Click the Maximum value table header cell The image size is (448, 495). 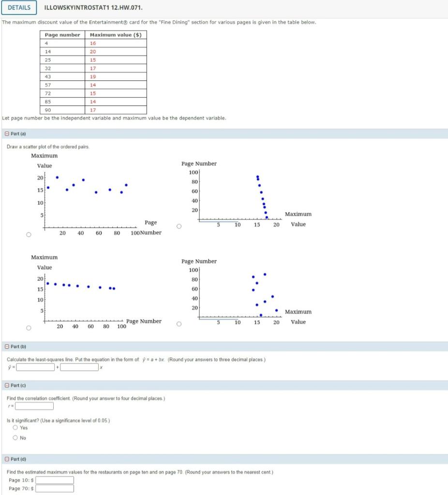tap(115, 35)
